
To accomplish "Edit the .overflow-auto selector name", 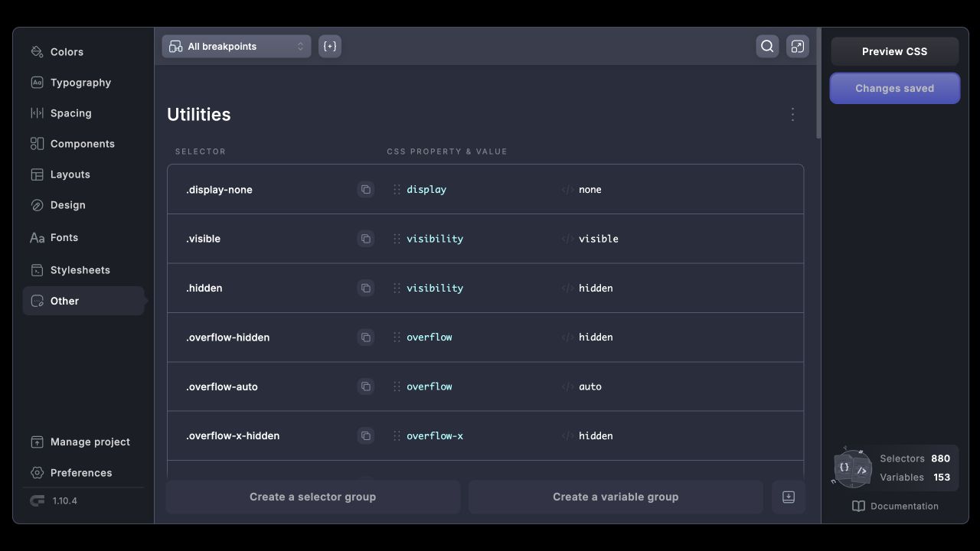I will 222,386.
